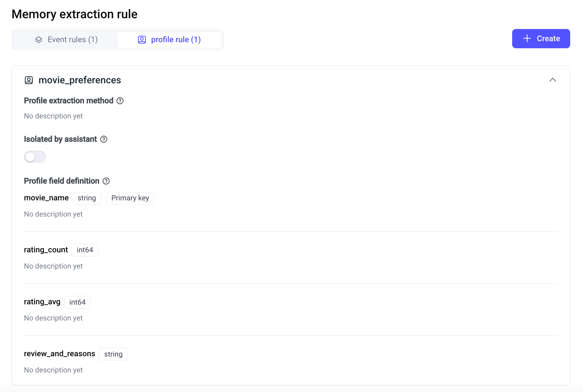Click the profile icon beside movie_preferences
The height and width of the screenshot is (392, 583).
29,80
